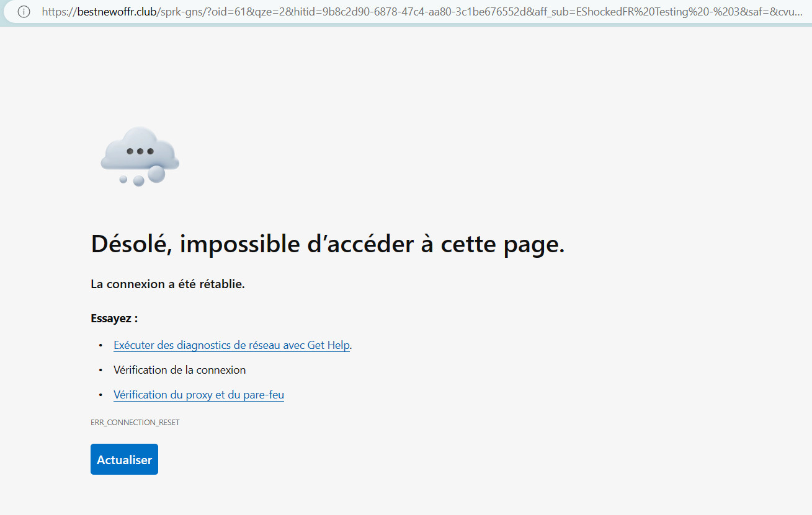This screenshot has height=515, width=812.
Task: Click the cloud error illustration
Action: tap(140, 155)
